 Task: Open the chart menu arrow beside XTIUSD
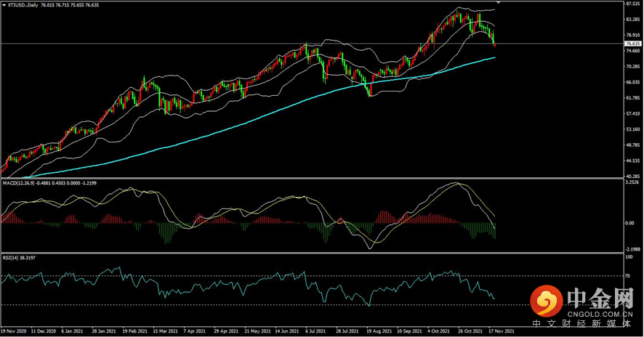tap(4, 5)
